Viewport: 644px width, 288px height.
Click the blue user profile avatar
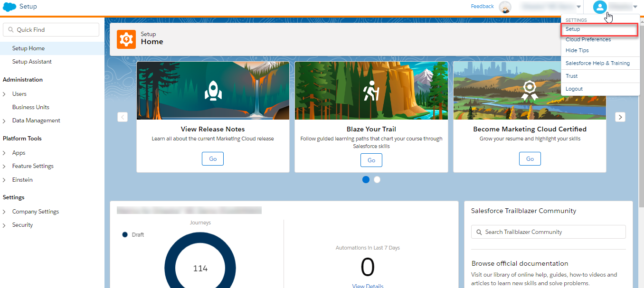(x=600, y=7)
